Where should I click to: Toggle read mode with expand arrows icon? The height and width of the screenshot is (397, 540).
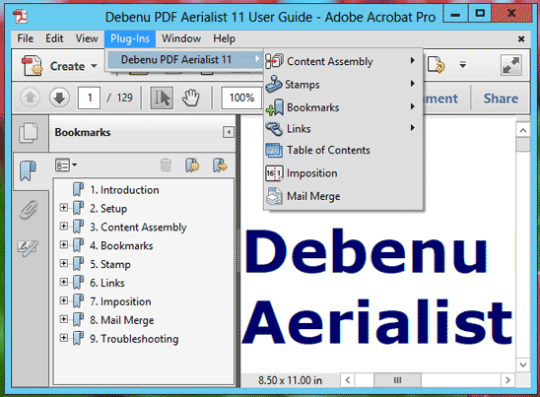(511, 65)
